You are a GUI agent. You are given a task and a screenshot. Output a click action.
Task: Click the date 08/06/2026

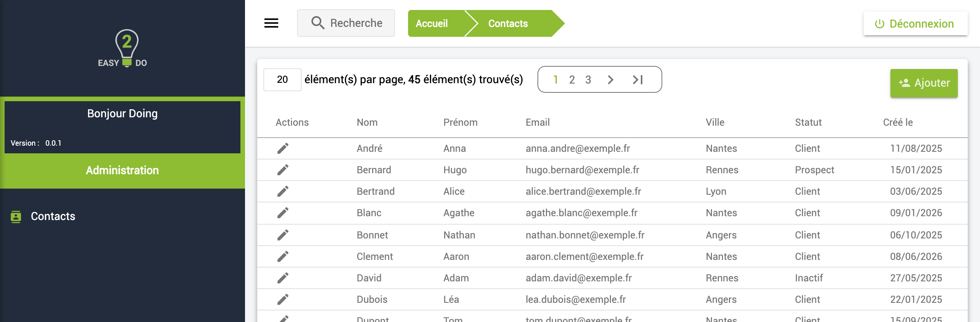coord(916,256)
